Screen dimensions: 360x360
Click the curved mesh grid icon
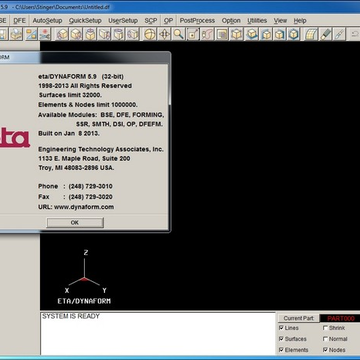(x=311, y=34)
